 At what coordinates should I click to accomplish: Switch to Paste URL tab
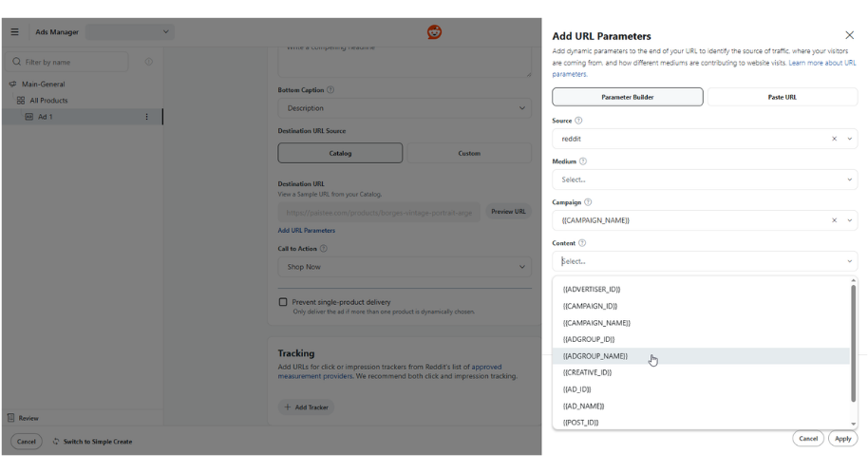(x=783, y=97)
